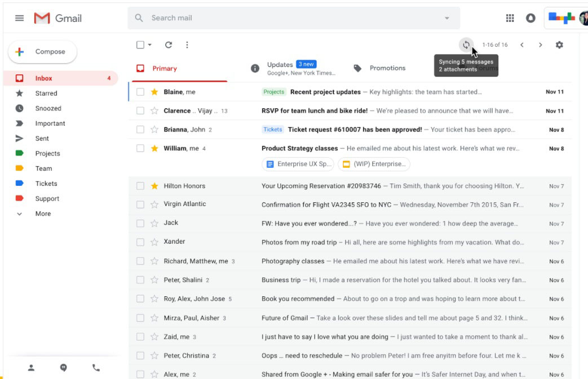The image size is (588, 379).
Task: Switch to the Primary tab
Action: pyautogui.click(x=179, y=69)
